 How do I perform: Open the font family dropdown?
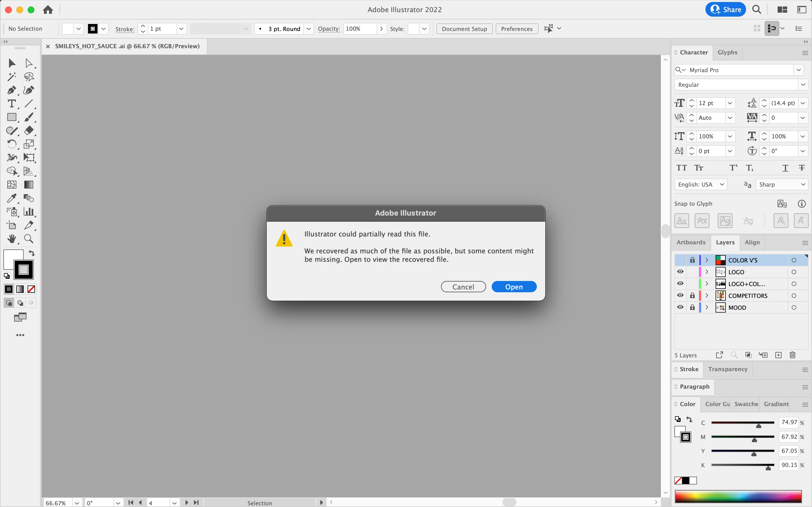click(798, 70)
